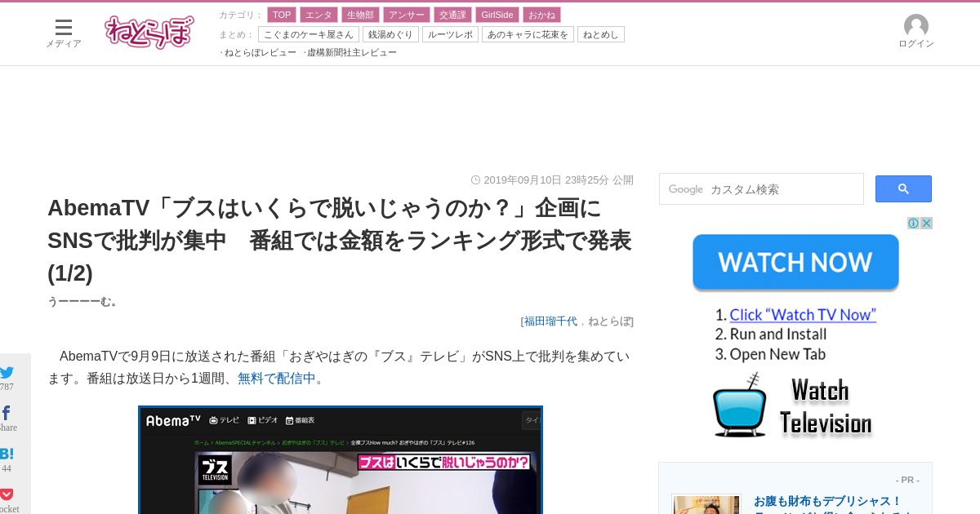
Task: Share article via Facebook icon
Action: pos(6,413)
